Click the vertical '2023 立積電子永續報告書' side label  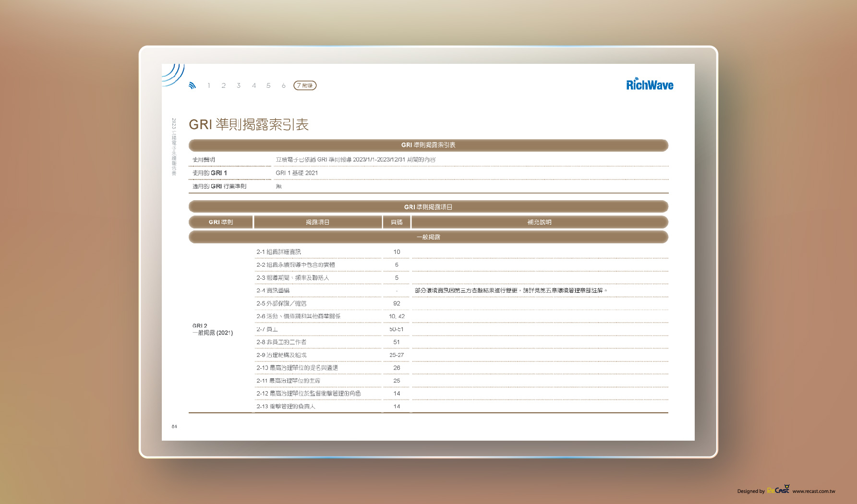click(x=174, y=147)
